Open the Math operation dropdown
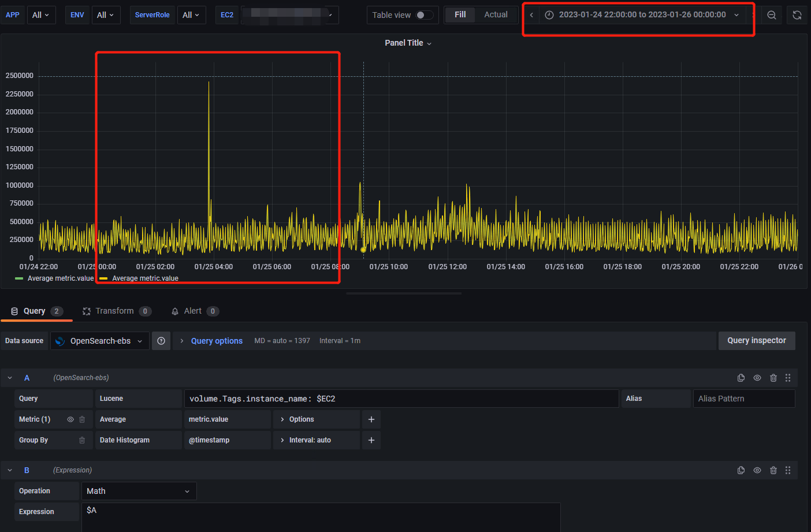This screenshot has width=811, height=532. click(139, 490)
